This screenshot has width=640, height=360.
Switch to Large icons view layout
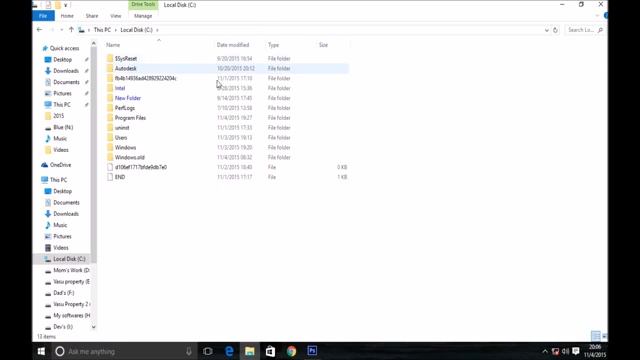click(604, 336)
